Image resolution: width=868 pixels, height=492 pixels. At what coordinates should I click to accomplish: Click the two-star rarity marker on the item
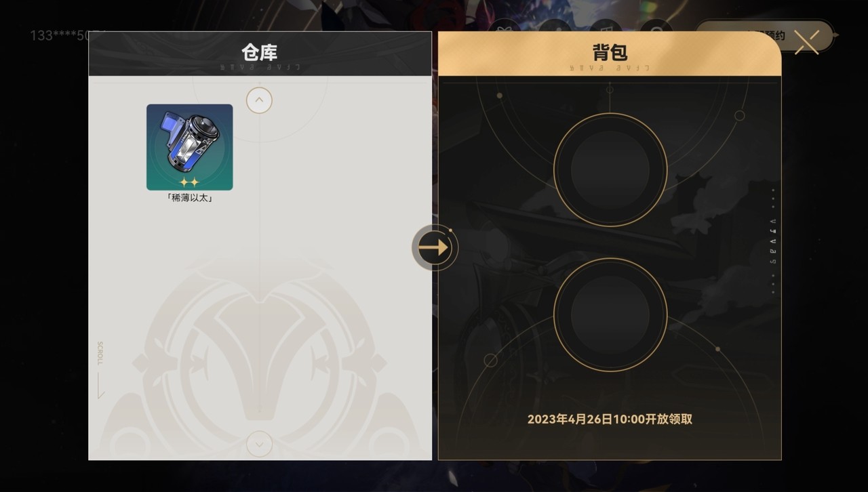tap(189, 182)
